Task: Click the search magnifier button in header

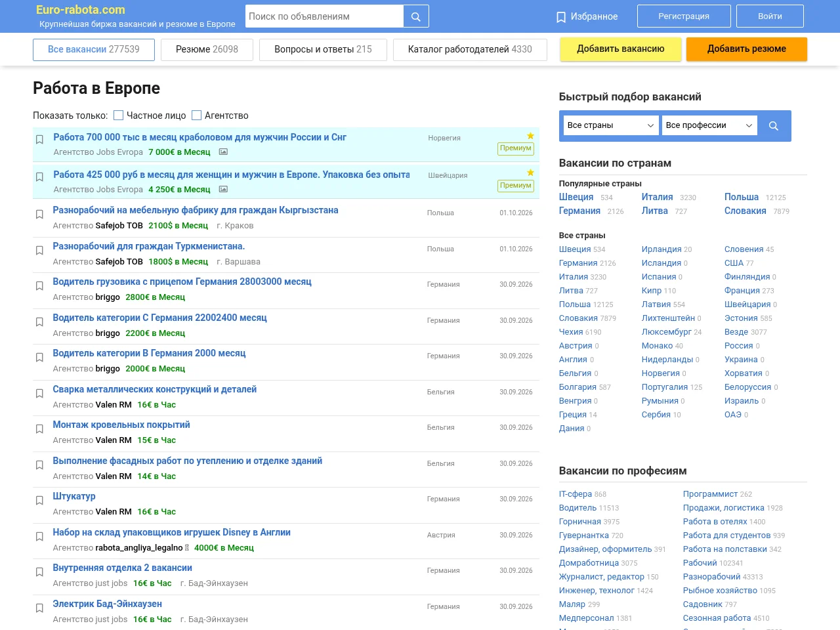Action: coord(416,16)
